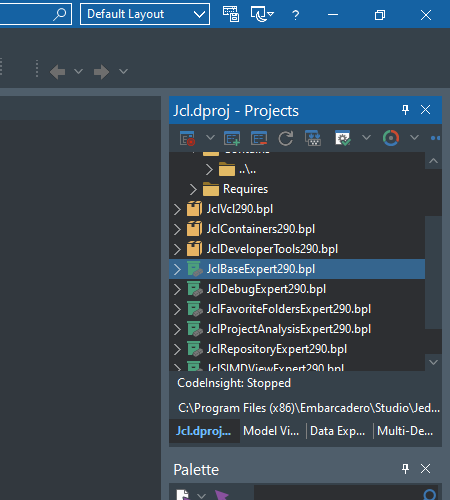Expand the JclDeveloperTools290.bpl node
The width and height of the screenshot is (450, 500).
[177, 249]
